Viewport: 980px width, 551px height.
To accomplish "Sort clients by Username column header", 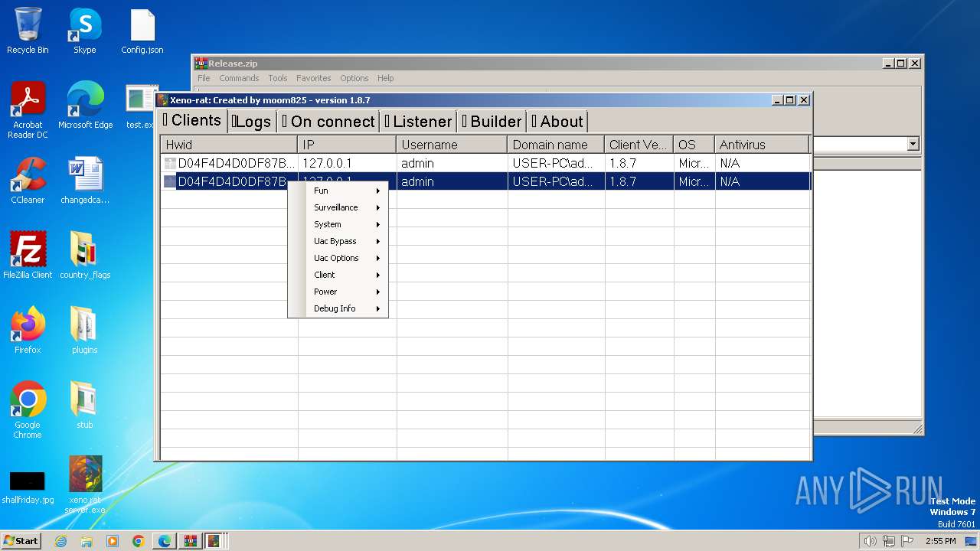I will pos(452,145).
